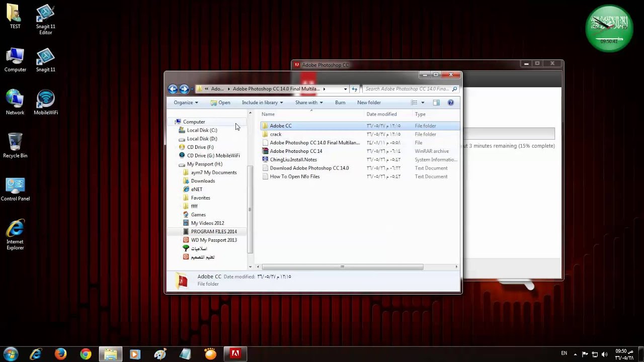This screenshot has height=362, width=644.
Task: Select CD Drive (F:) in navigation pane
Action: 200,147
